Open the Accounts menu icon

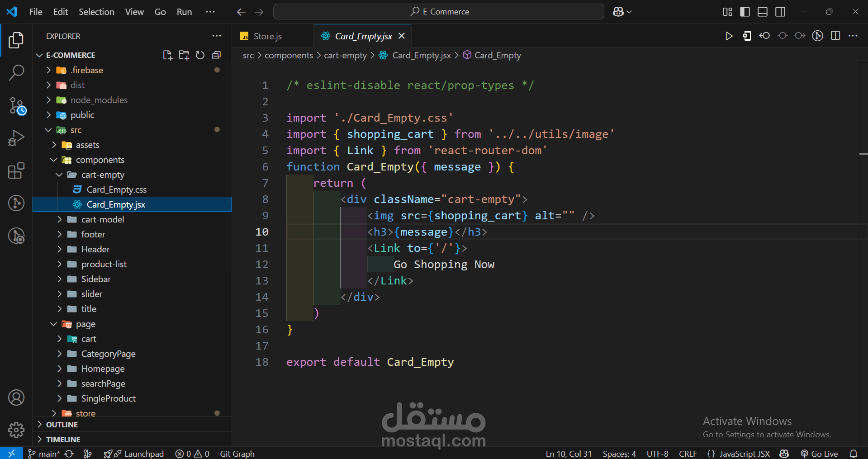point(16,397)
